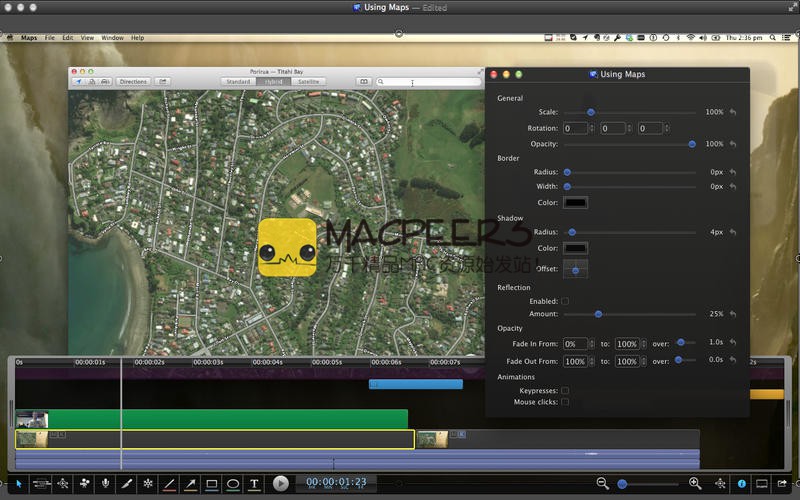Tick the Mouse clicks checkbox

[x=565, y=402]
